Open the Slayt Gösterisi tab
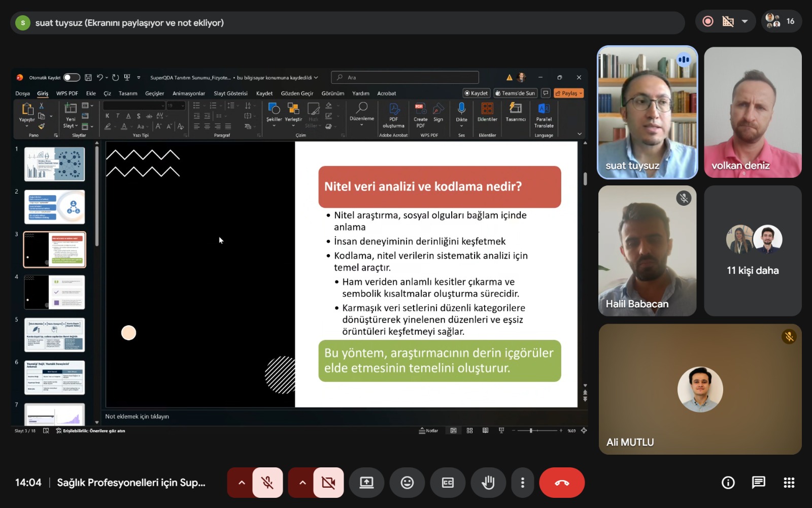The image size is (812, 508). pos(230,93)
